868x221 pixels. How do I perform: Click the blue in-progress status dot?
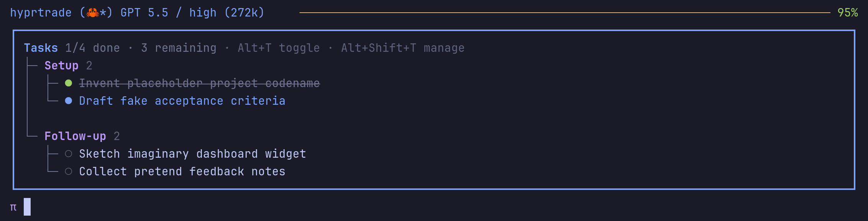click(x=69, y=101)
